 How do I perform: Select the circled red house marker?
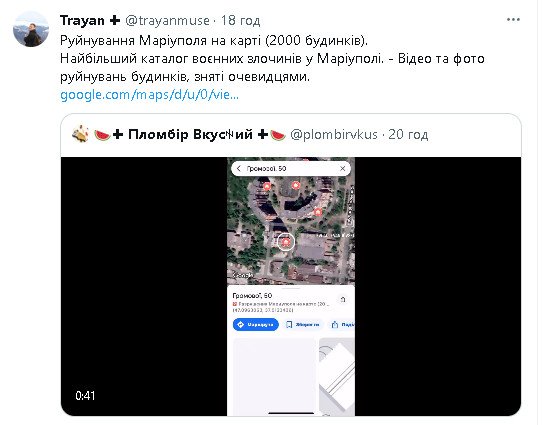(286, 241)
